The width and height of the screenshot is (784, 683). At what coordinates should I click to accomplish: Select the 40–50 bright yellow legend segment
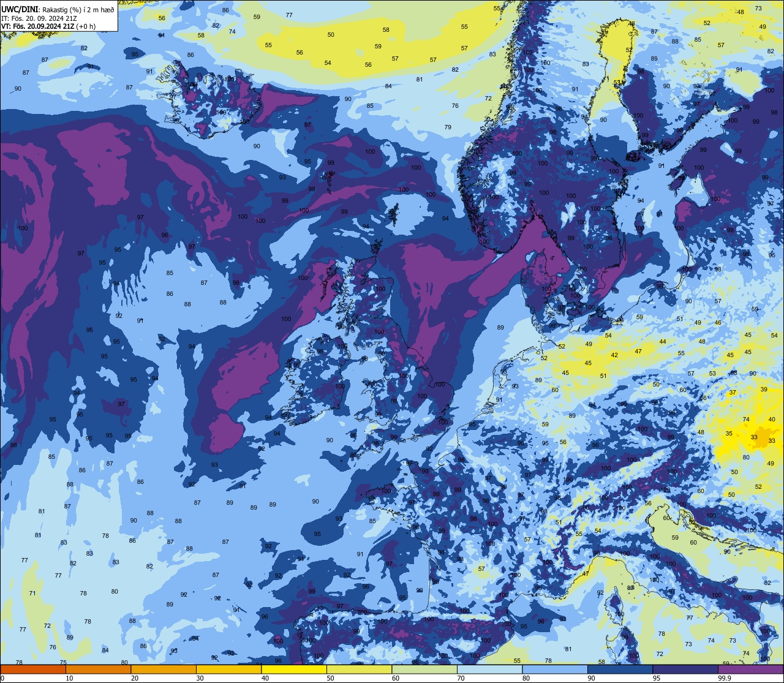coord(294,669)
